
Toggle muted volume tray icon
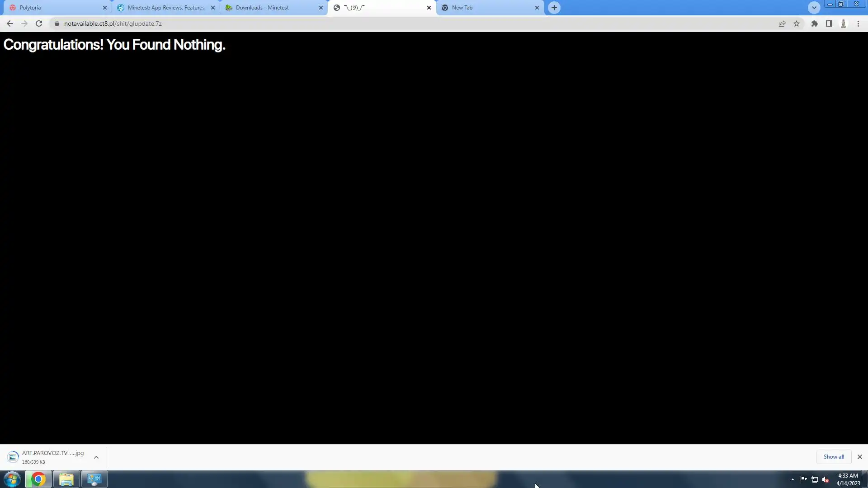click(826, 479)
